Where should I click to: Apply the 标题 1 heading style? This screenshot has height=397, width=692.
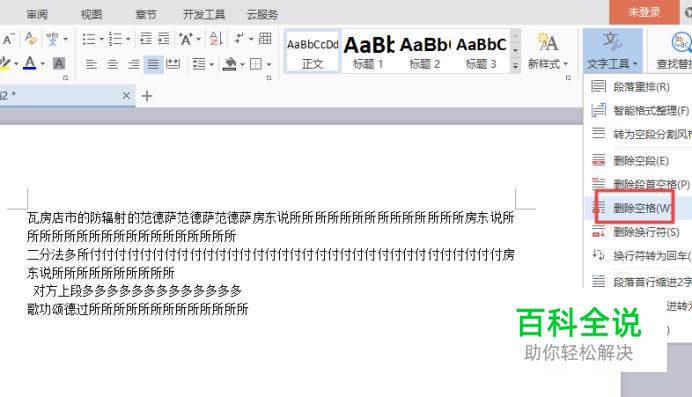pyautogui.click(x=368, y=52)
